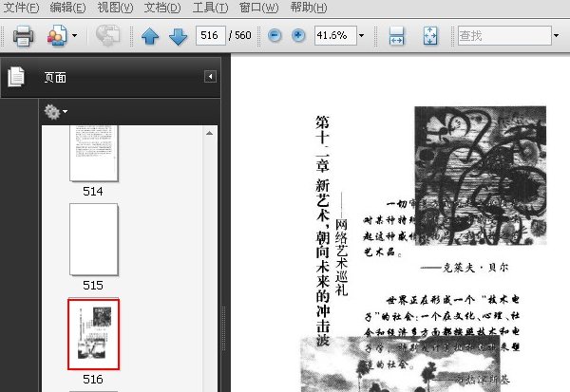
Task: Click the thumbnail scrollbar up arrow
Action: pyautogui.click(x=209, y=133)
